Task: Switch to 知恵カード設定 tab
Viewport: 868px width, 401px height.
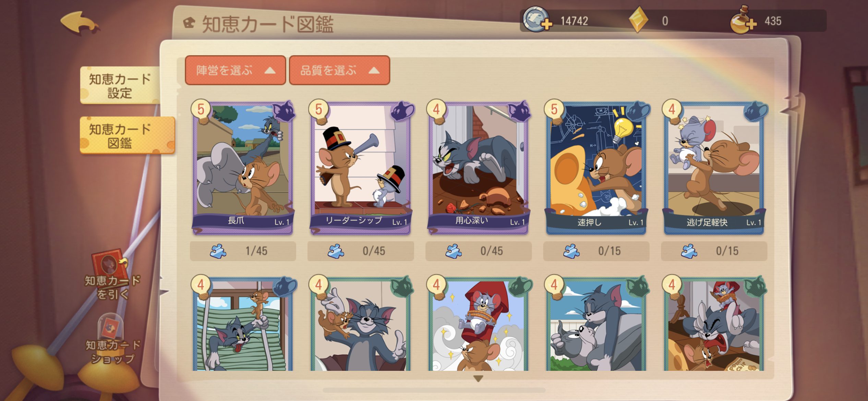Action: (x=120, y=86)
